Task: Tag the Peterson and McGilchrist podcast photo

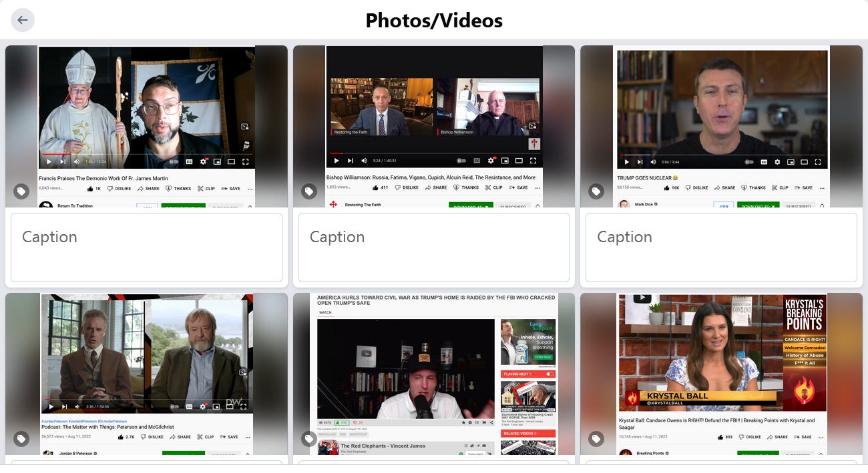Action: [x=21, y=438]
